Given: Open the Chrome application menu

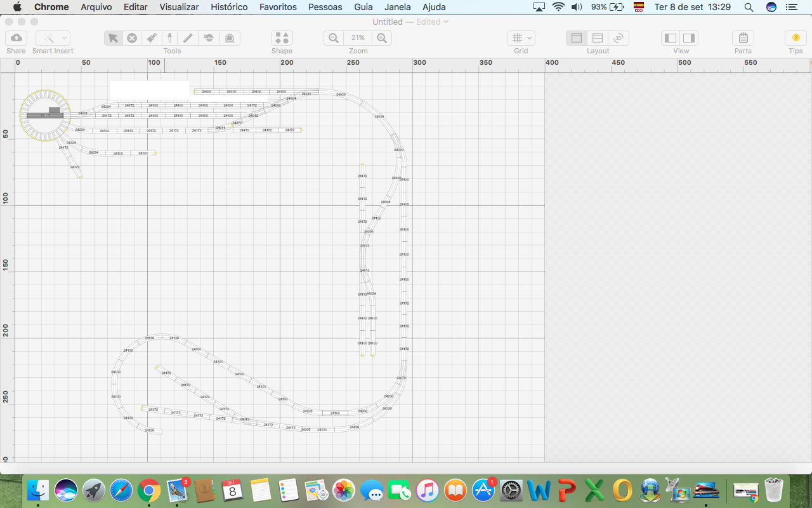Looking at the screenshot, I should (x=51, y=7).
